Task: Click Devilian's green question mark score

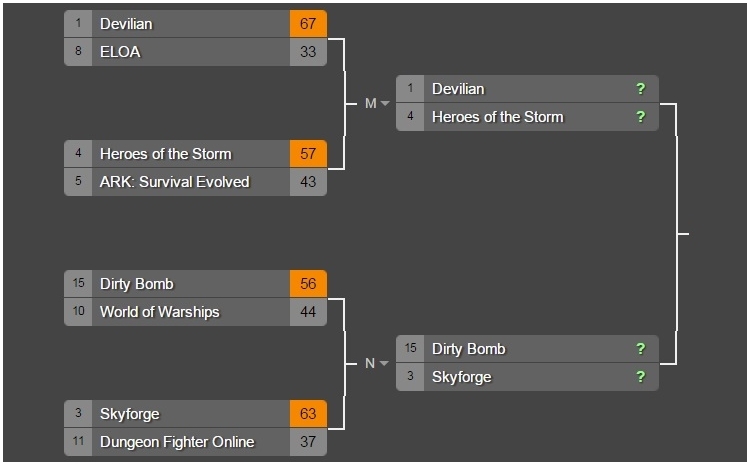Action: coord(640,89)
